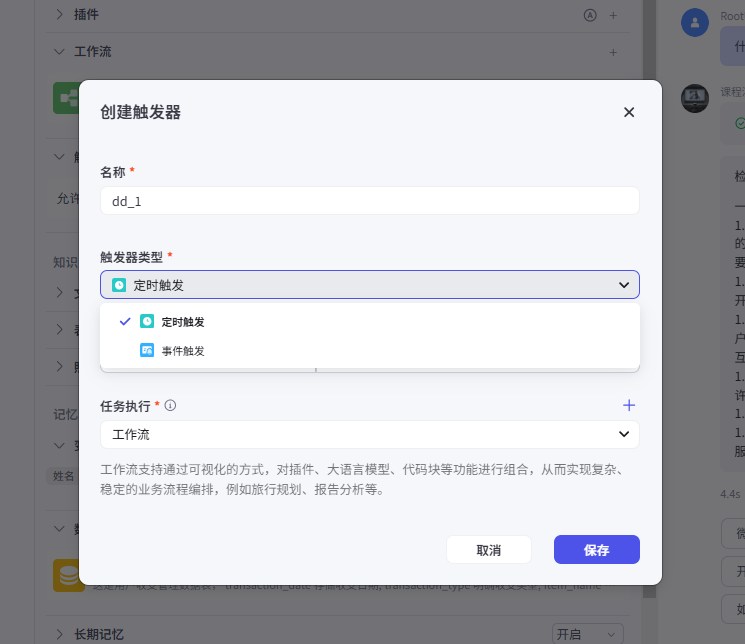
Task: Click the green workflow icon behind the dialog
Action: (66, 97)
